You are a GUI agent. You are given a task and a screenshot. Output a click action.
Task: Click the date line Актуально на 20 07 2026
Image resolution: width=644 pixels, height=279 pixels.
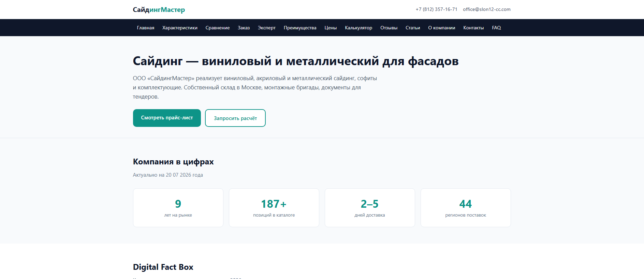point(168,175)
